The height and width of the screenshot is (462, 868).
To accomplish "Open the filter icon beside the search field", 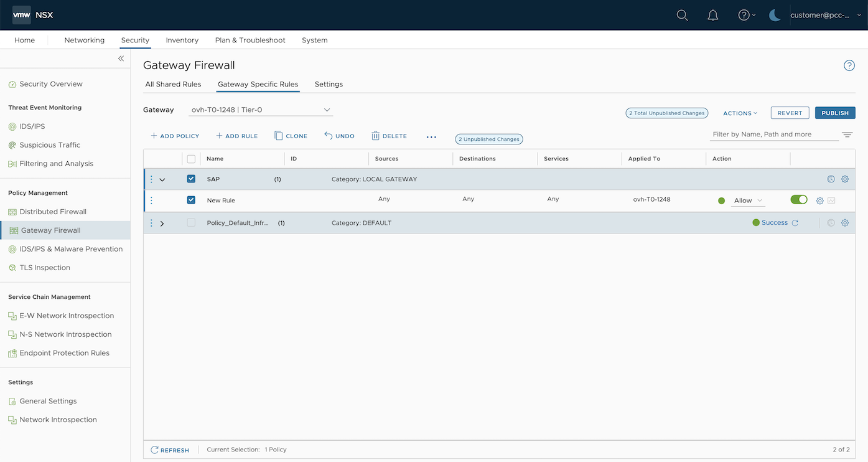I will click(847, 134).
